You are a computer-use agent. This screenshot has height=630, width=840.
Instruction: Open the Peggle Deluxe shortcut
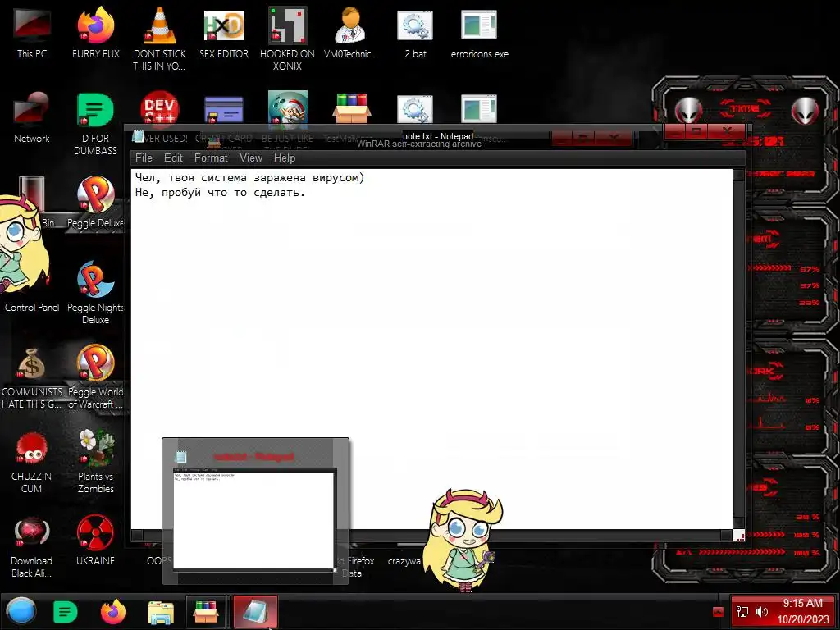coord(95,202)
